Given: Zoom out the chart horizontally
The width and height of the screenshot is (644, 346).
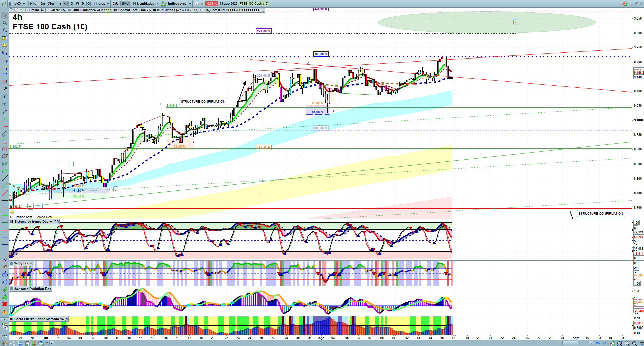Looking at the screenshot, I should (627, 343).
